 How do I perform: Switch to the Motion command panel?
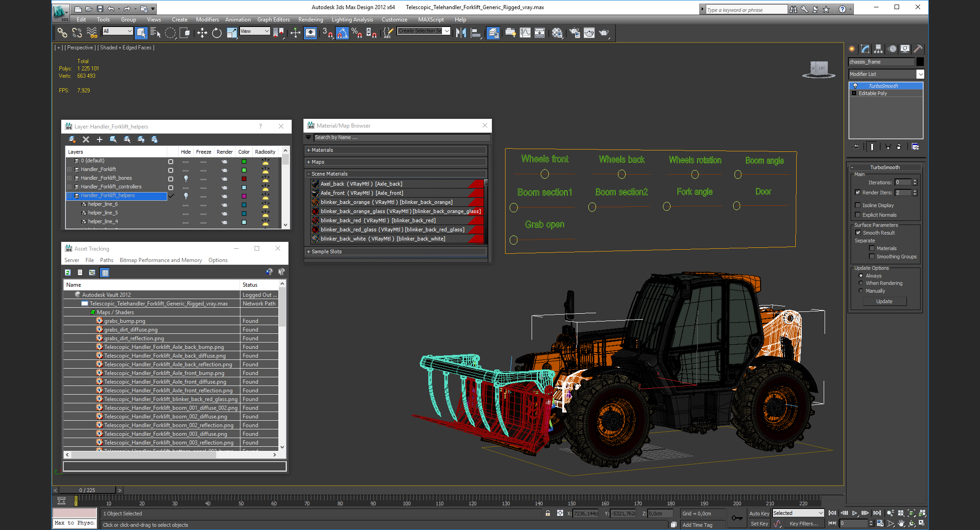click(x=892, y=49)
